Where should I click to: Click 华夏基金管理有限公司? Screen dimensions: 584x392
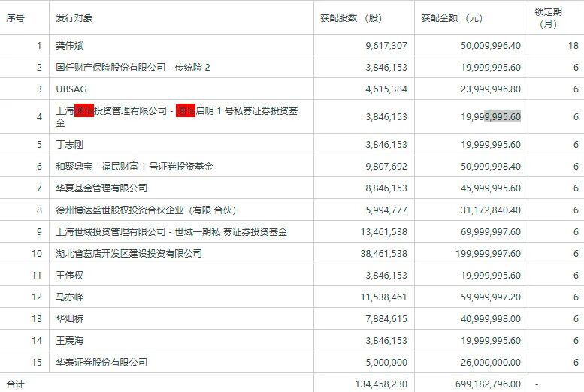101,188
